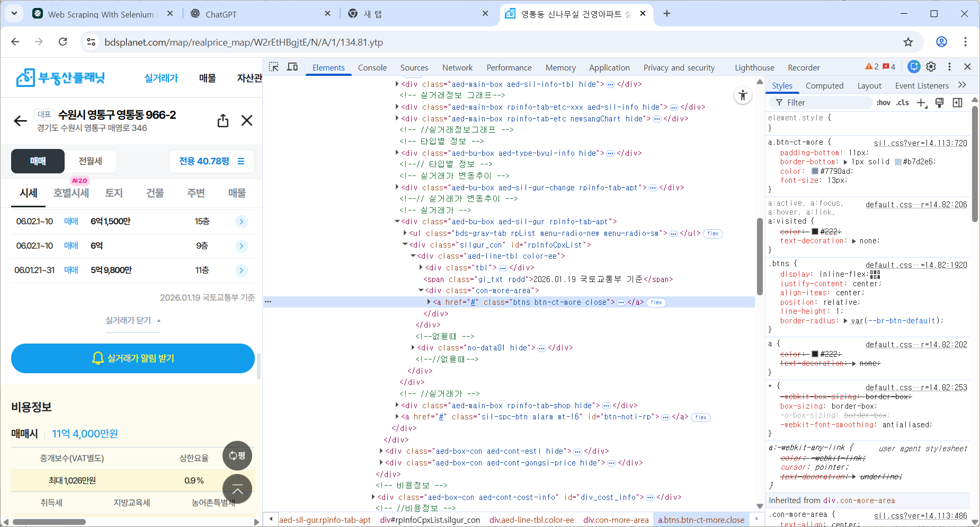This screenshot has height=527, width=980.
Task: Expand the aed-bu-box aed-sil-gur-change div node
Action: [x=397, y=187]
